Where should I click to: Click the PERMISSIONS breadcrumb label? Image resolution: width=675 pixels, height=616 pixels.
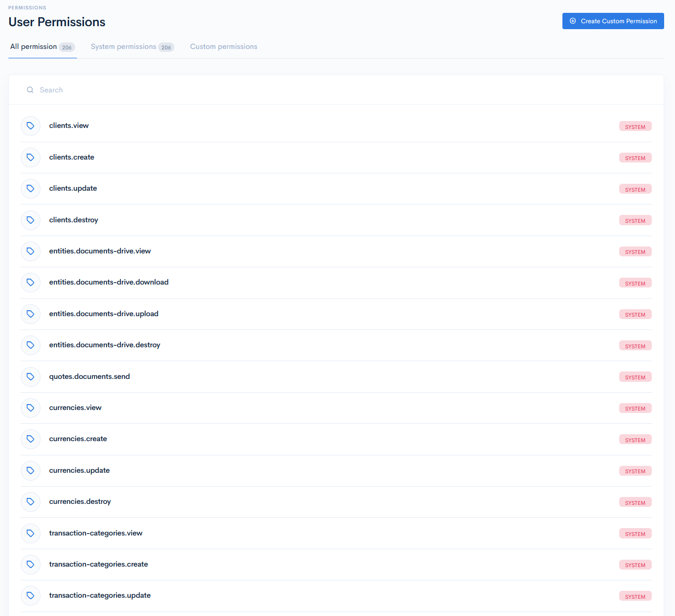pos(27,7)
